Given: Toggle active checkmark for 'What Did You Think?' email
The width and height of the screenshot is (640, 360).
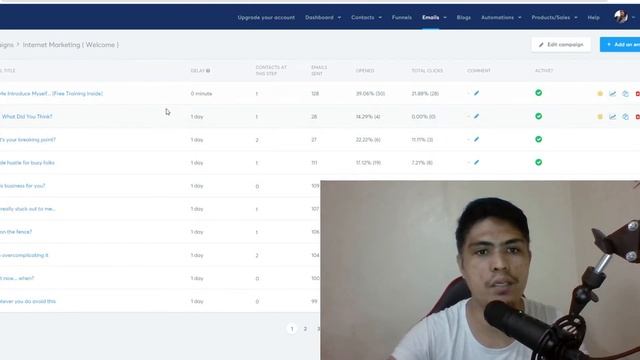Looking at the screenshot, I should (538, 116).
